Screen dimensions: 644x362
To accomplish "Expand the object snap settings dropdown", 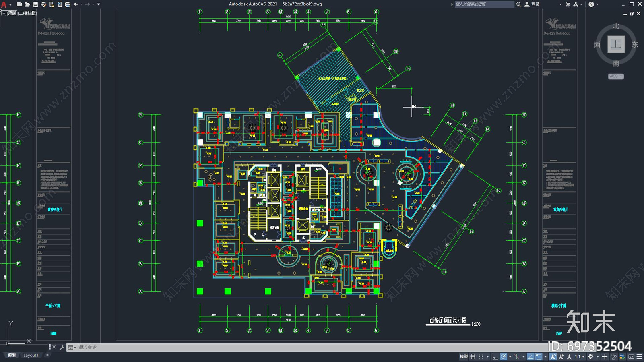I will click(545, 356).
